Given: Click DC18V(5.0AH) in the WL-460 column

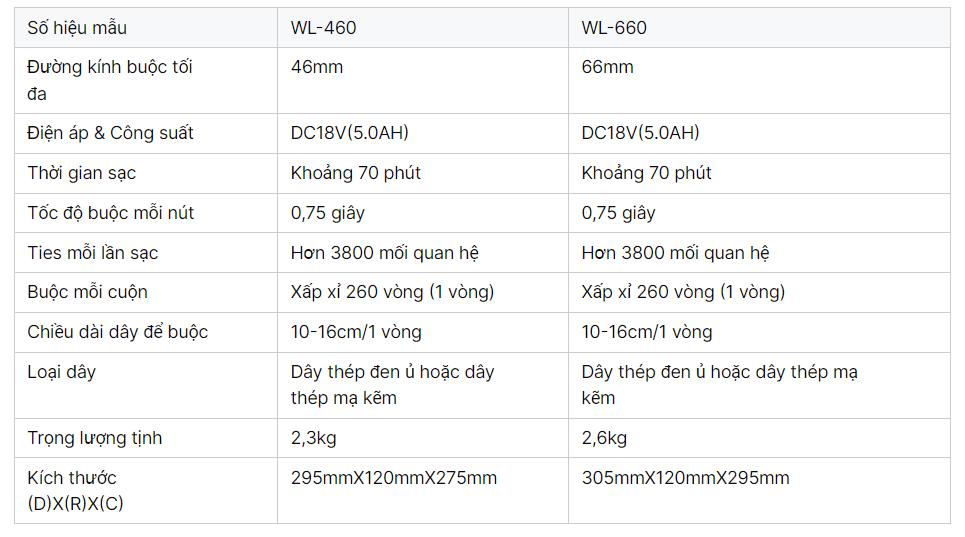Looking at the screenshot, I should click(x=350, y=133).
